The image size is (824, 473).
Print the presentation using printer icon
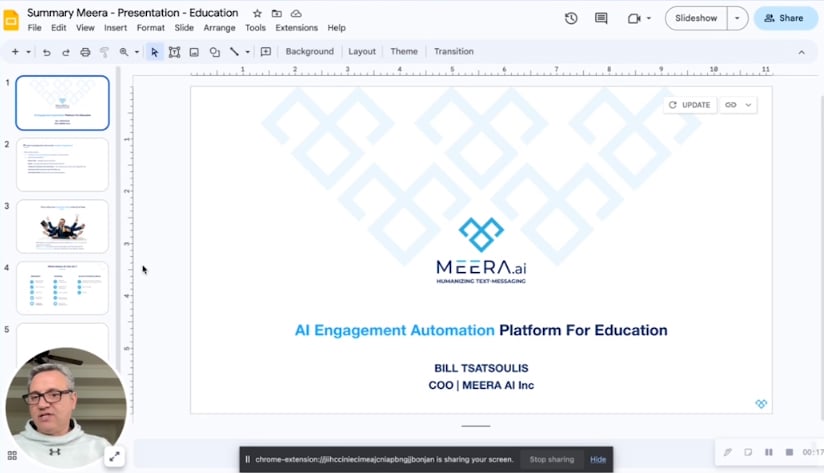[85, 52]
